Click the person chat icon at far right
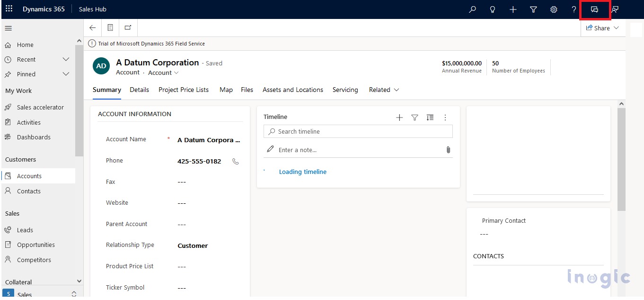 615,9
